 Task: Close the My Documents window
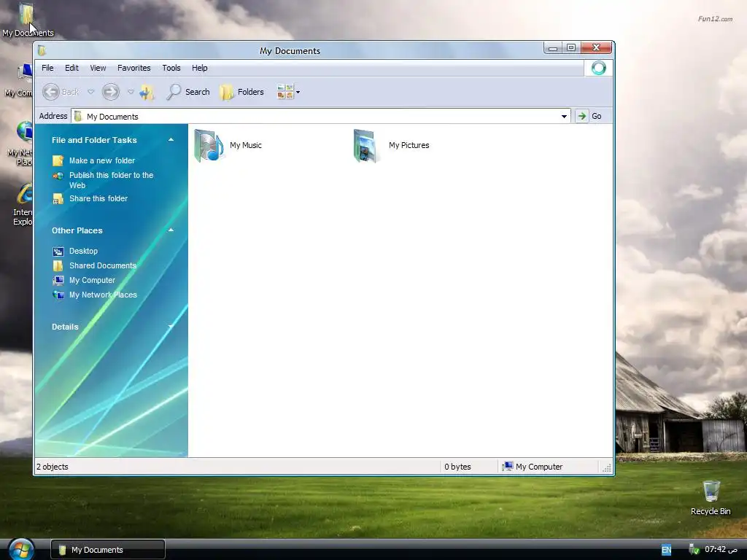point(596,47)
